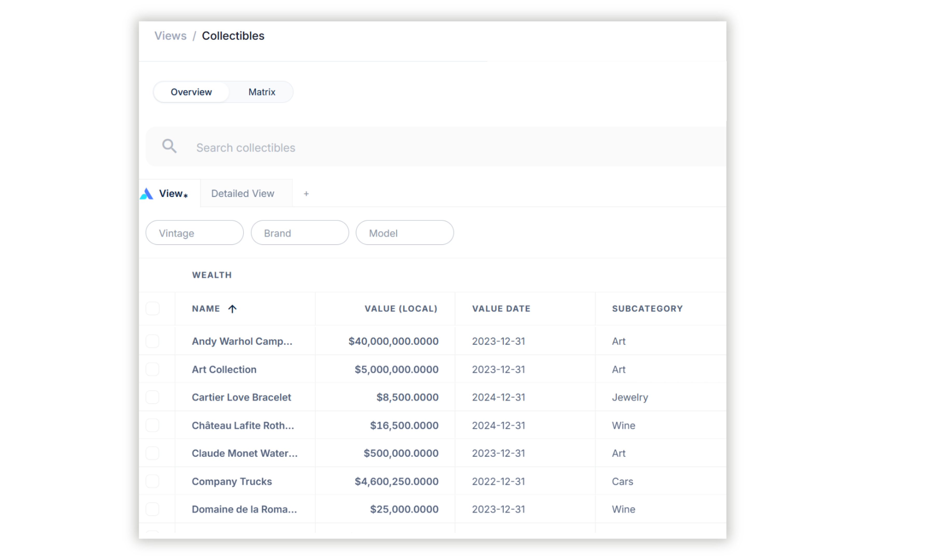The height and width of the screenshot is (560, 934).
Task: Switch to the Matrix tab
Action: [x=262, y=92]
